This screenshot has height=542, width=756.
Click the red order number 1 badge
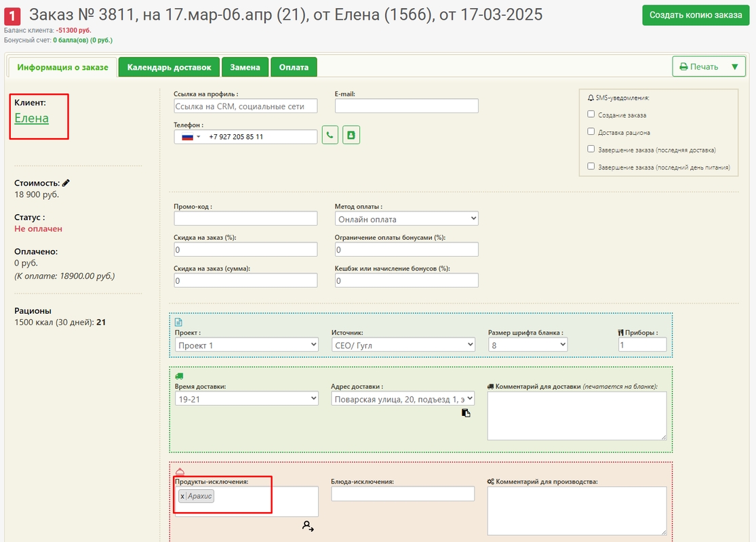click(12, 16)
